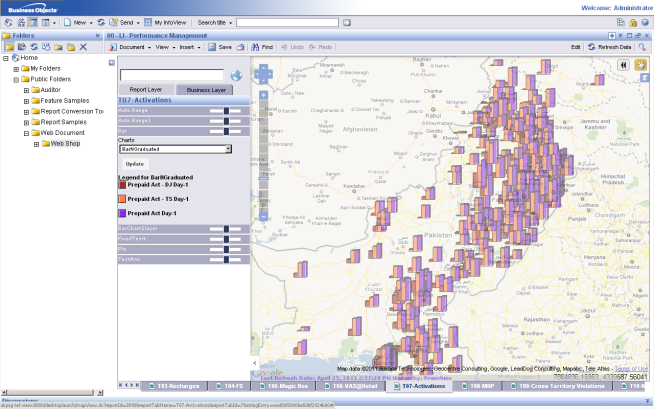Click the yellow padlock log-off icon

pos(633,23)
